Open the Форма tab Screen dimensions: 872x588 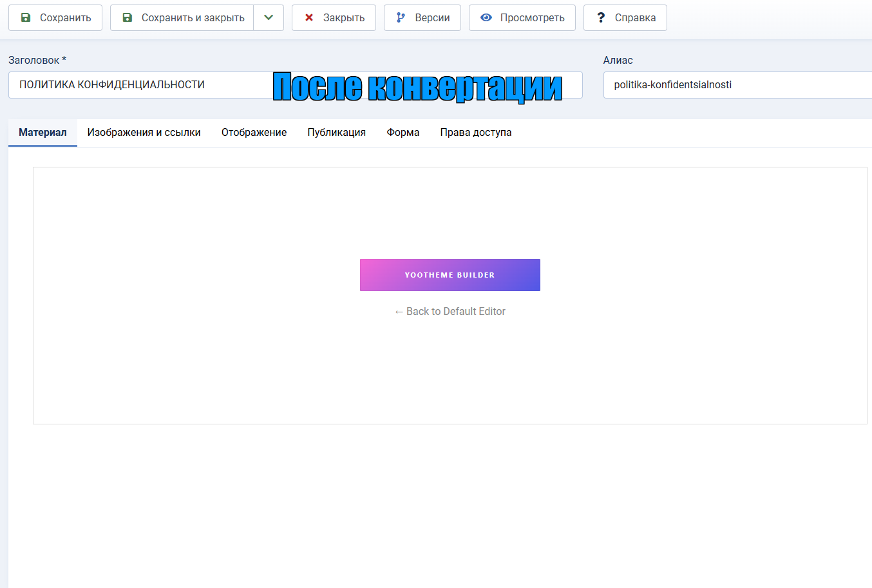point(403,133)
